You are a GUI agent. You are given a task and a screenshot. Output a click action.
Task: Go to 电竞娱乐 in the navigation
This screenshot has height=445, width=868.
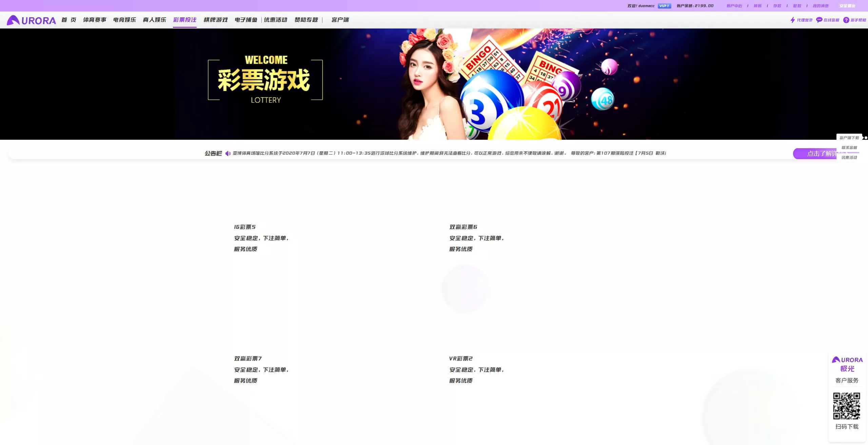124,20
